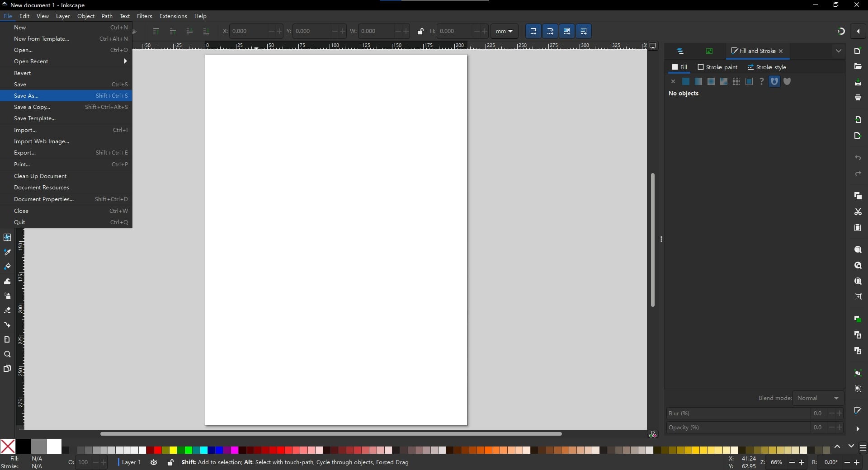
Task: Select the linear gradient fill type
Action: (698, 81)
